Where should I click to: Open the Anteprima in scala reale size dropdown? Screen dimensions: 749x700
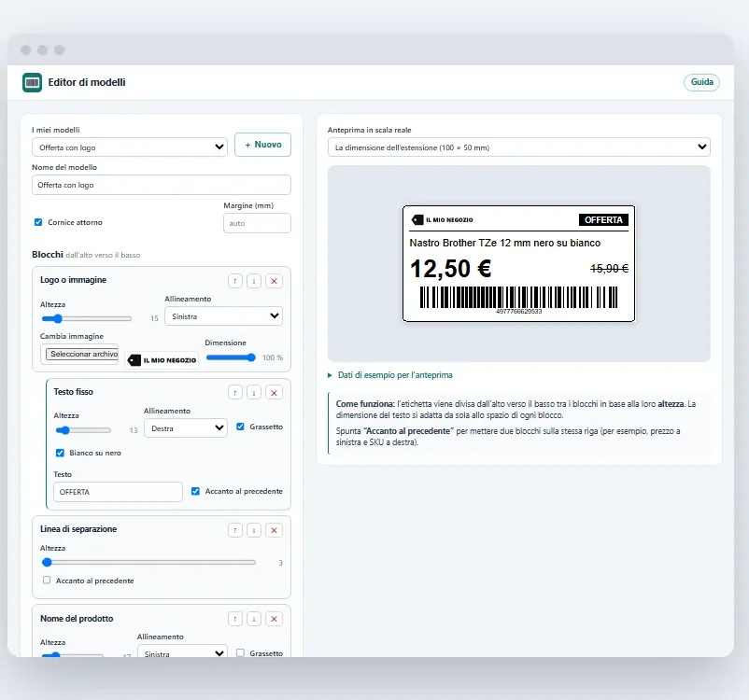[518, 147]
